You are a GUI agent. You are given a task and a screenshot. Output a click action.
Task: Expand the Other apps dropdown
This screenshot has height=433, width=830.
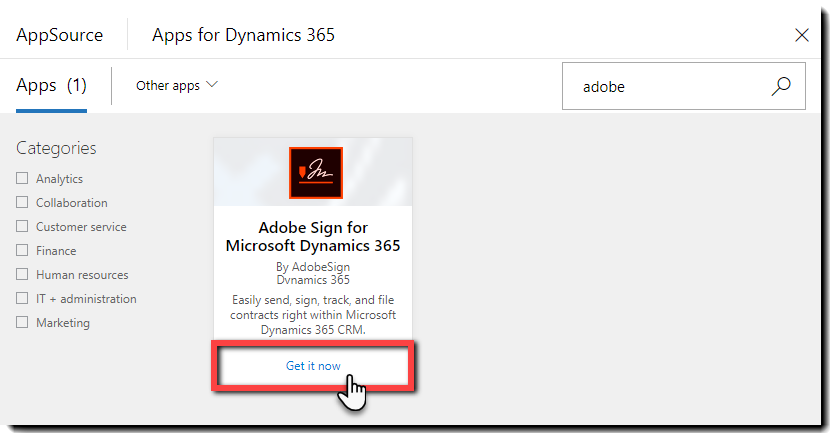tap(176, 85)
